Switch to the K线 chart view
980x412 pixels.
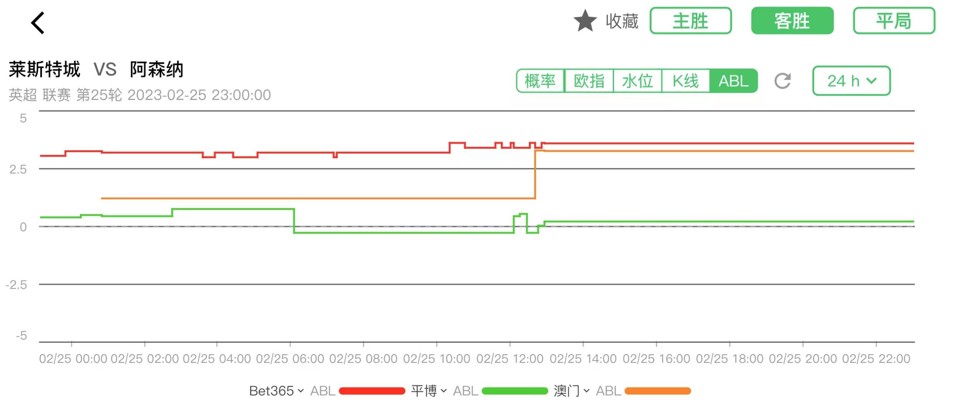point(686,81)
